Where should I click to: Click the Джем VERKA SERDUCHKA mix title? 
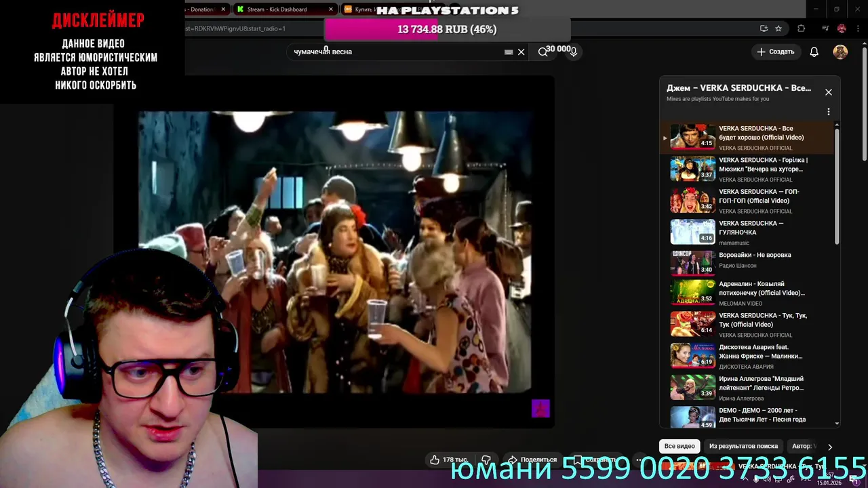click(738, 88)
